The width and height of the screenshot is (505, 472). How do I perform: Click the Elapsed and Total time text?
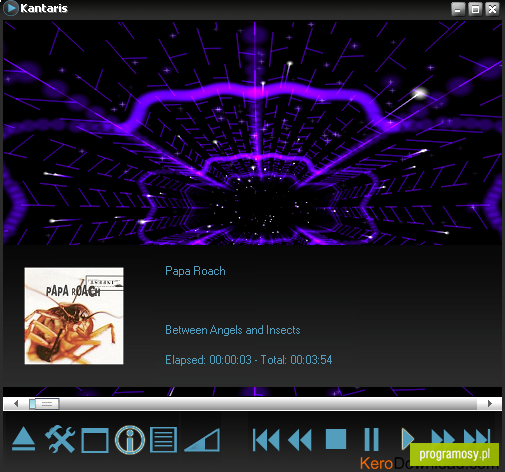tap(249, 360)
